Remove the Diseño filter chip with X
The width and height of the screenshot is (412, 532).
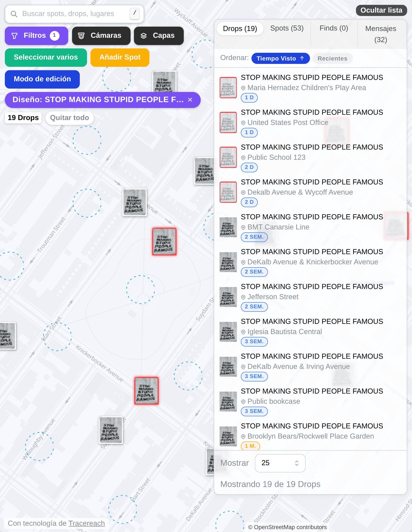click(x=190, y=100)
